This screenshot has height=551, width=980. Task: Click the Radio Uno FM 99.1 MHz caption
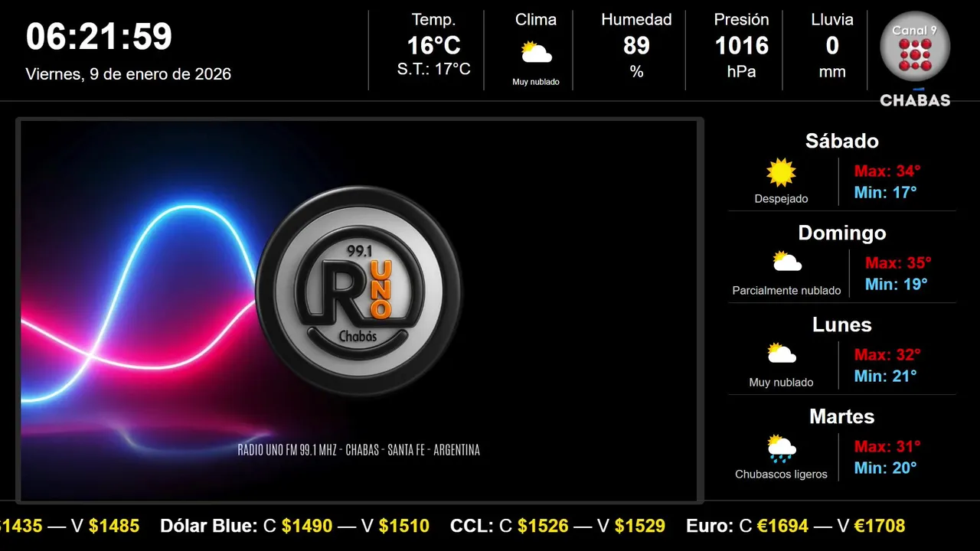pyautogui.click(x=358, y=450)
